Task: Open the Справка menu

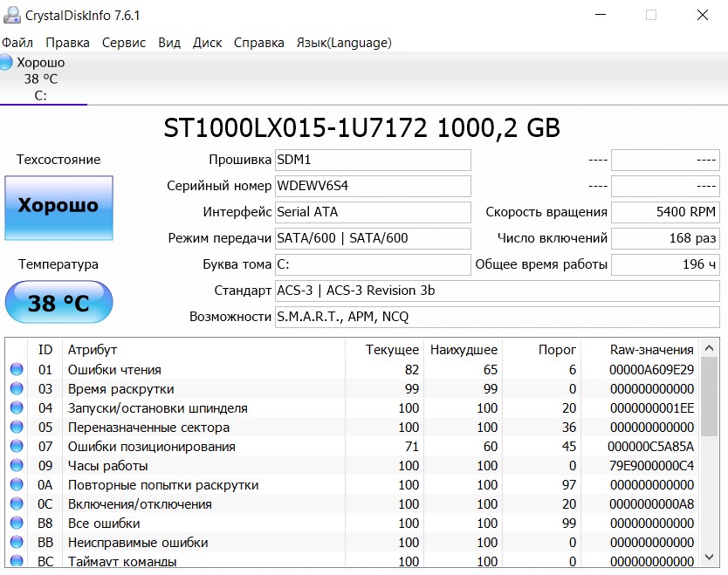Action: [258, 43]
